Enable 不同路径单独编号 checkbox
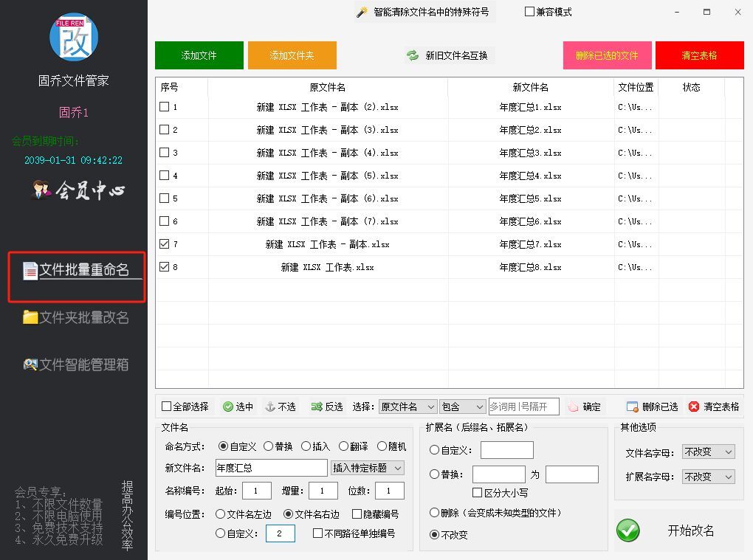 point(317,533)
